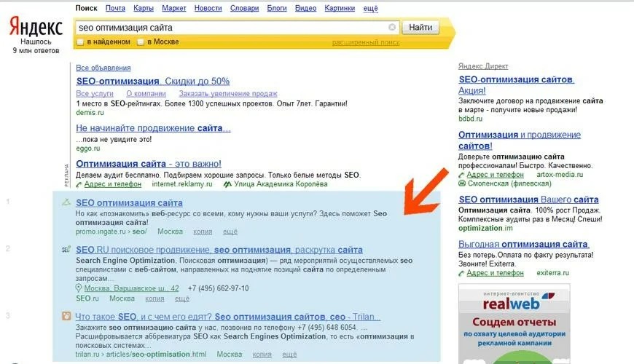This screenshot has height=364, width=634.
Task: Click the optimization.im URL
Action: [485, 228]
